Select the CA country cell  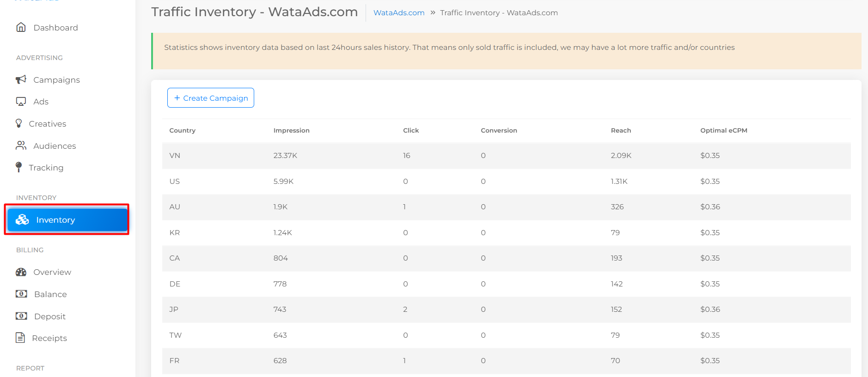tap(175, 258)
